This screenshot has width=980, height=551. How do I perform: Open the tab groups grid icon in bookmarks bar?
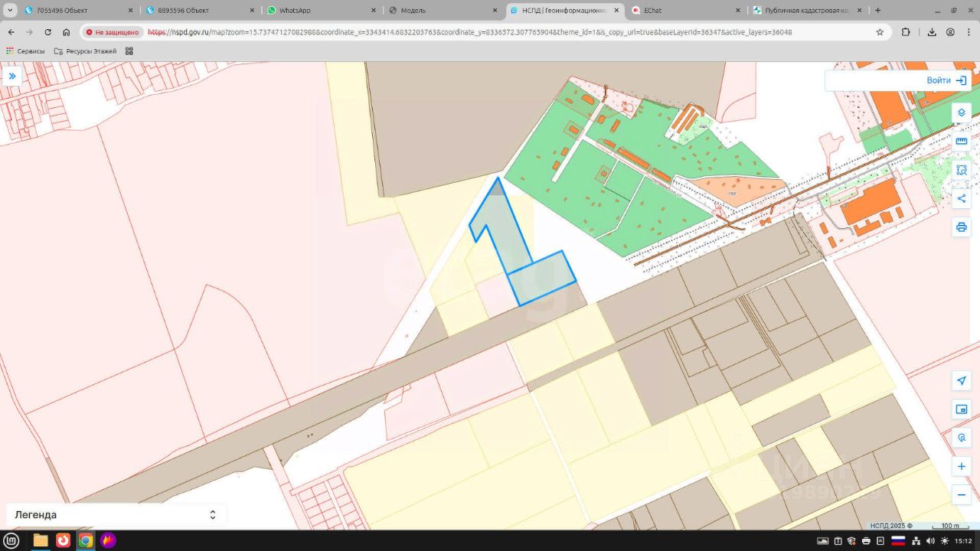129,51
